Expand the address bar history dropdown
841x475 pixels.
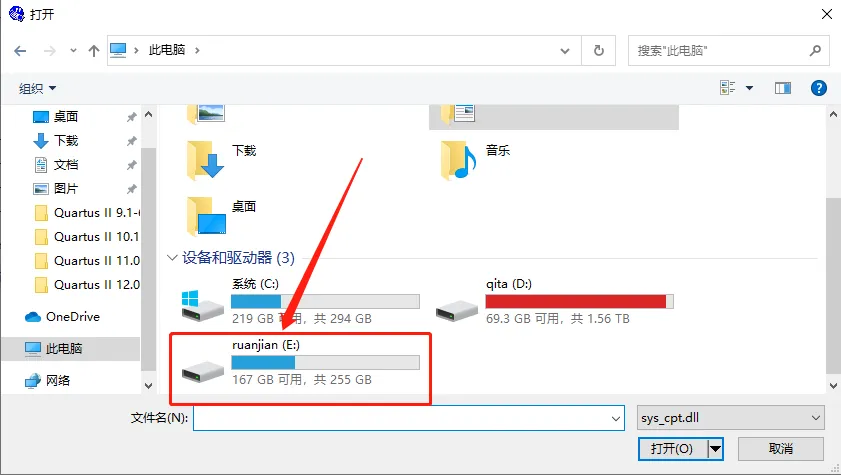pos(565,51)
